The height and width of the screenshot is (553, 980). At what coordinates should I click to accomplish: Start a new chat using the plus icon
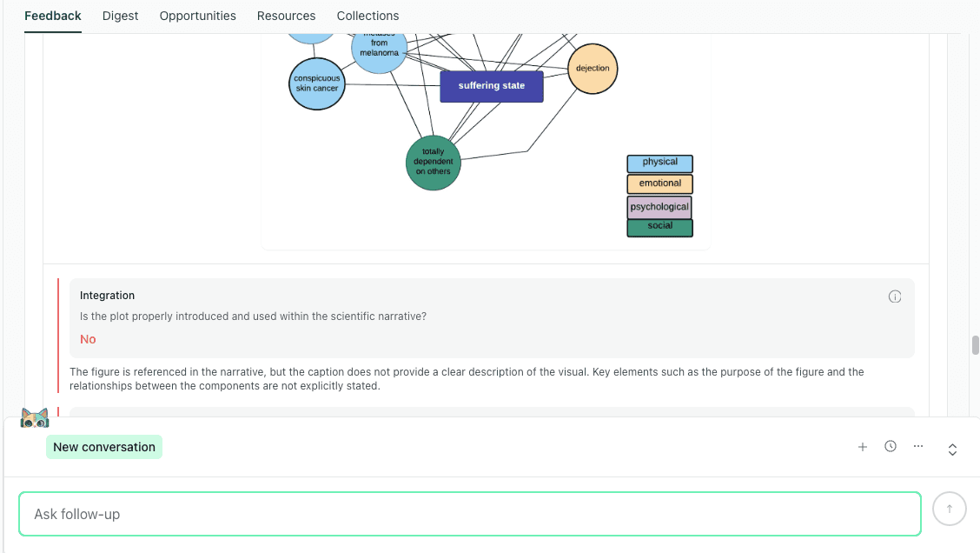[x=863, y=446]
